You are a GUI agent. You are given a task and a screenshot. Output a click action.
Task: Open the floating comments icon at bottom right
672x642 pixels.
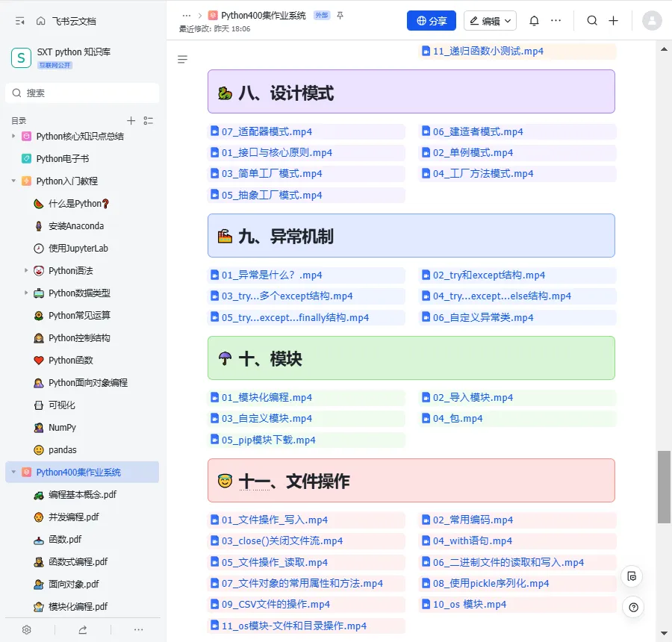[632, 576]
